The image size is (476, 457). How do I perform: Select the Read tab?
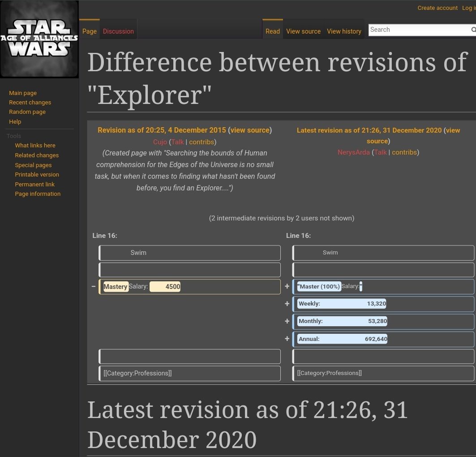point(272,31)
